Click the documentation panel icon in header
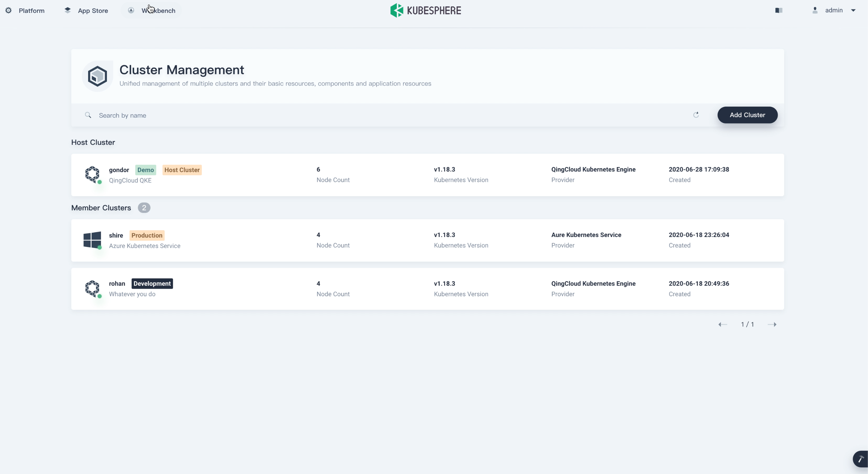868x474 pixels. tap(779, 10)
